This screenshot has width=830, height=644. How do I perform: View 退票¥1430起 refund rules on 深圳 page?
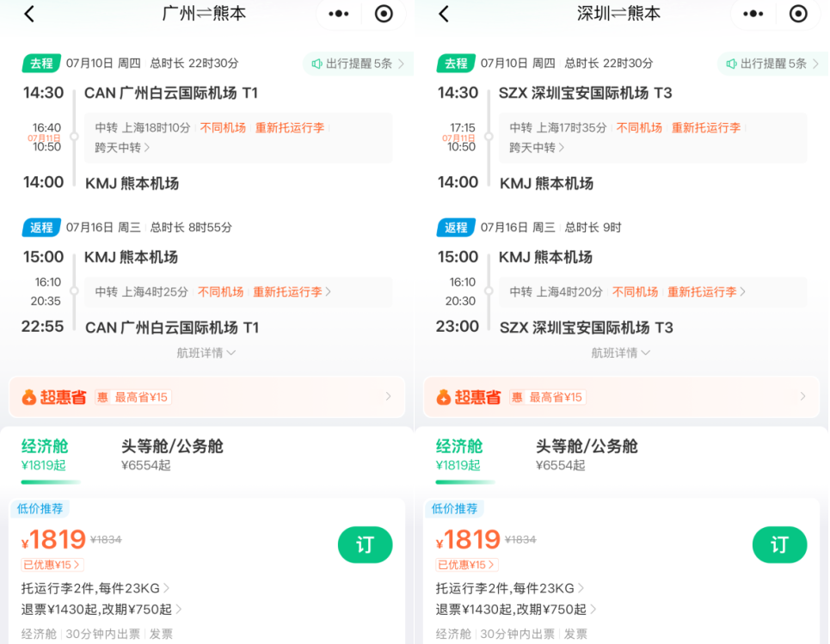tap(516, 610)
